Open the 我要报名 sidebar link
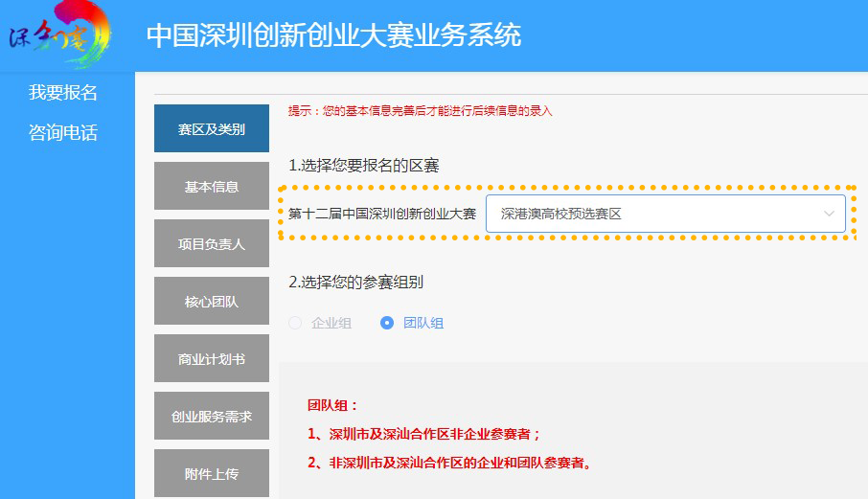This screenshot has width=868, height=499. (63, 92)
